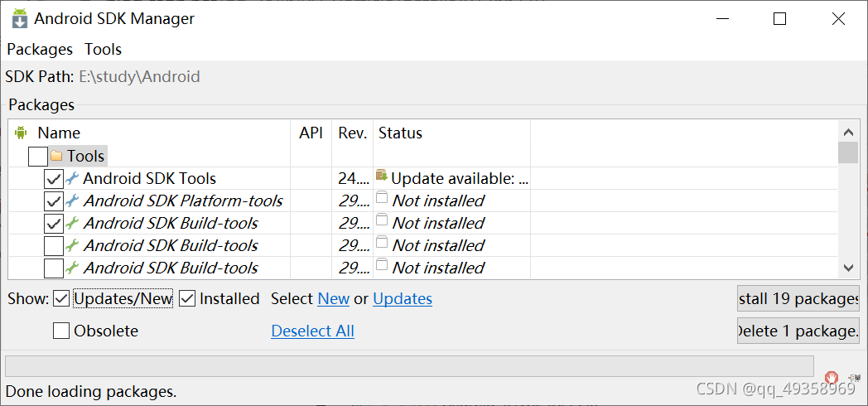Click the scroll down arrow of package list
This screenshot has height=406, width=868.
point(847,268)
